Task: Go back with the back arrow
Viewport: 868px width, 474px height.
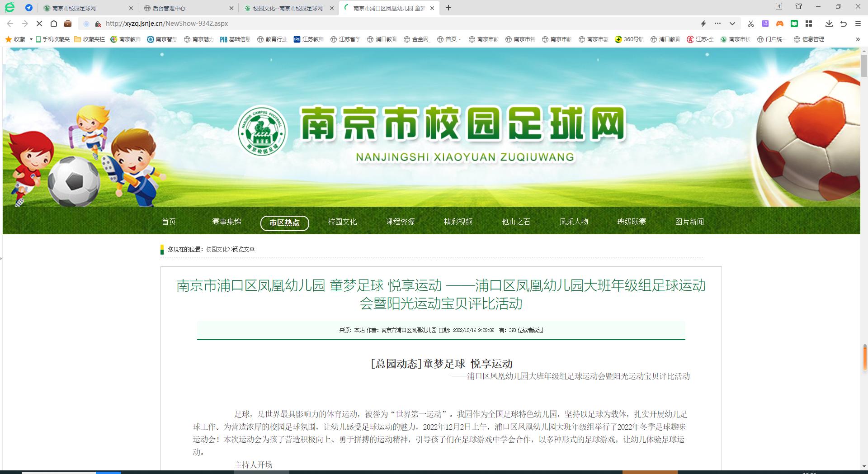Action: (x=10, y=24)
